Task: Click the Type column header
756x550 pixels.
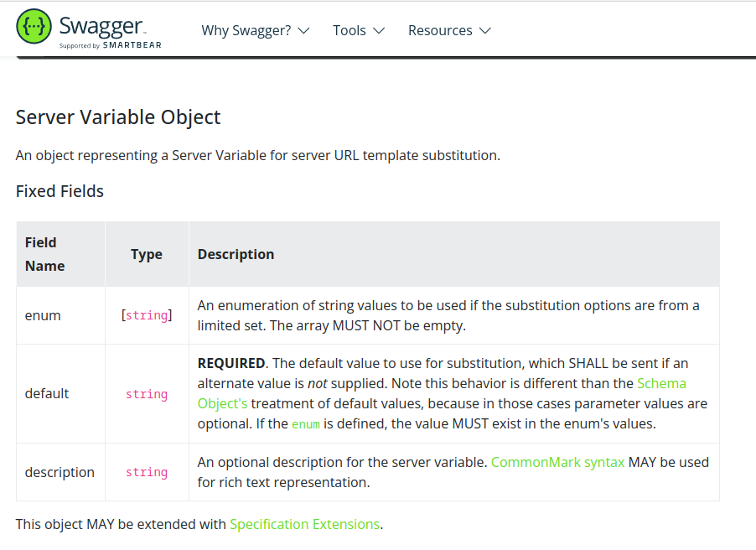Action: pos(147,254)
